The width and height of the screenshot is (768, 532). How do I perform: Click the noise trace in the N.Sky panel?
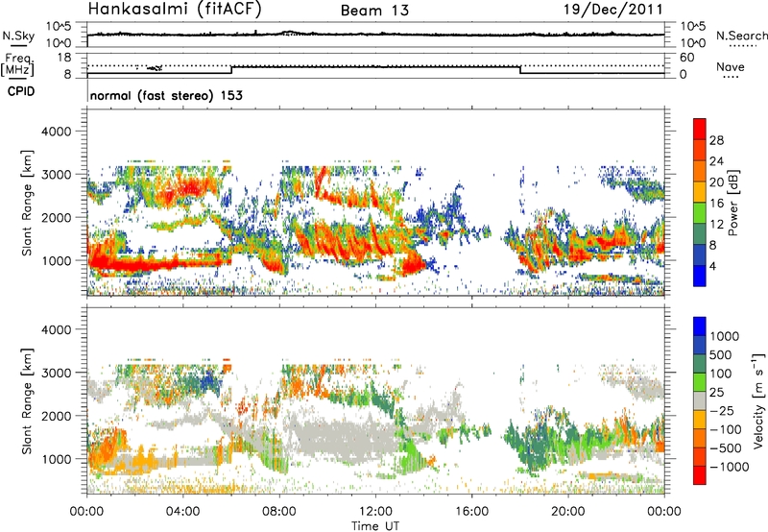click(375, 35)
